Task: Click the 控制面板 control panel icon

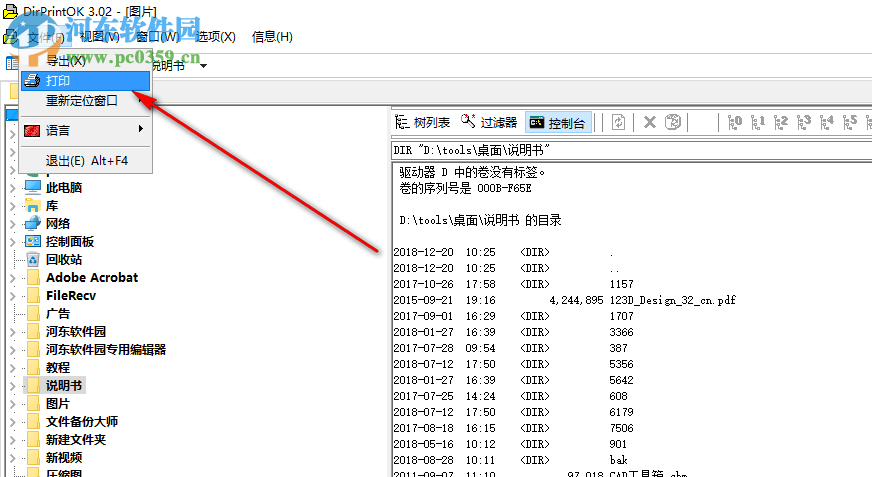Action: pos(33,241)
